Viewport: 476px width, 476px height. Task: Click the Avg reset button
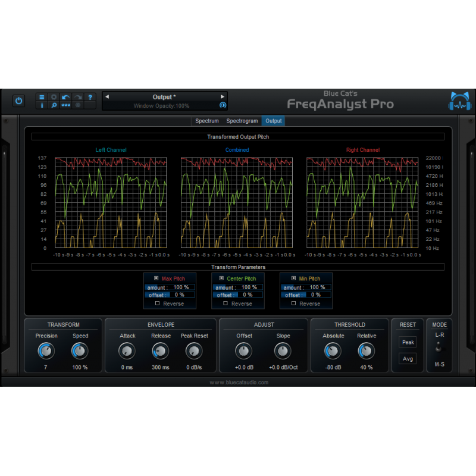(408, 358)
